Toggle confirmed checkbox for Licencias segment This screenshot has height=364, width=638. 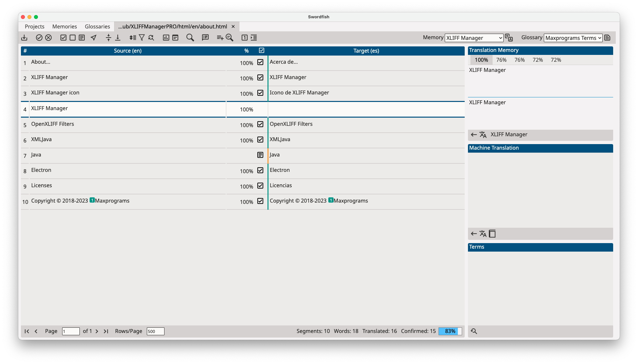[x=260, y=186]
